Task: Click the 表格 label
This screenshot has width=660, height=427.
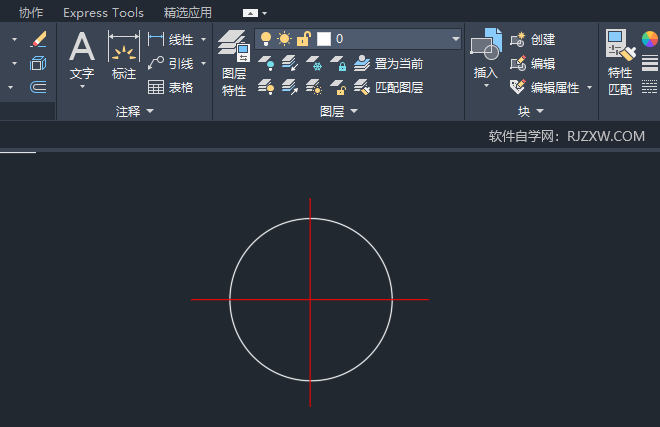Action: click(181, 88)
